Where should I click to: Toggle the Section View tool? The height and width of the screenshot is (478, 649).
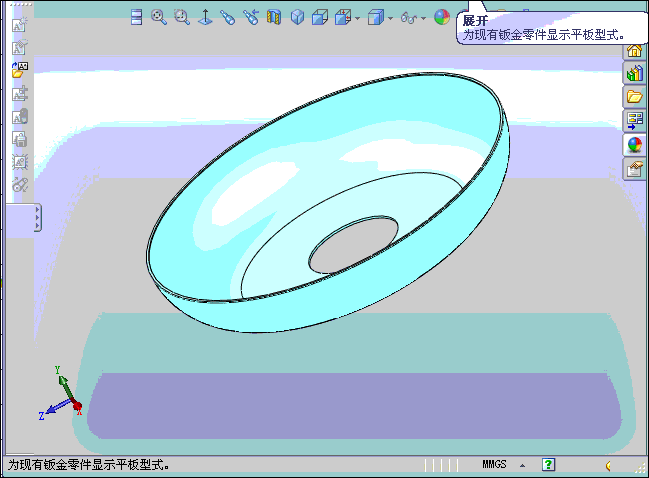pyautogui.click(x=274, y=17)
